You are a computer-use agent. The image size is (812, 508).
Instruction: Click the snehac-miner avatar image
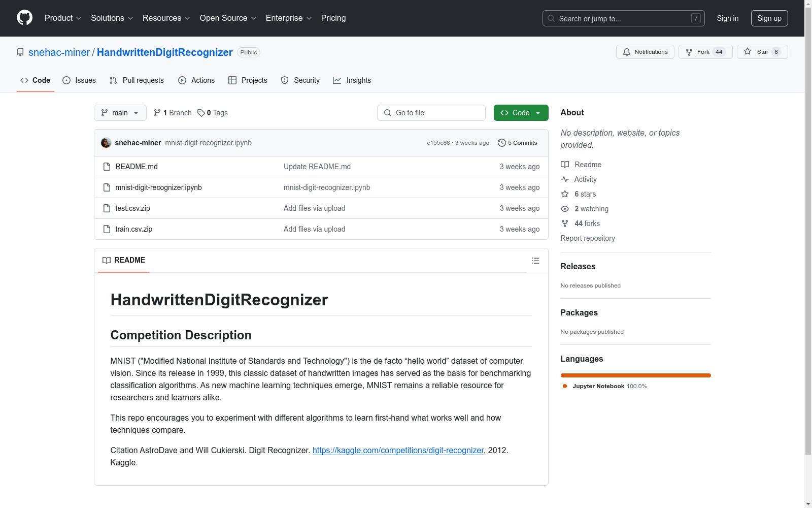pos(106,143)
